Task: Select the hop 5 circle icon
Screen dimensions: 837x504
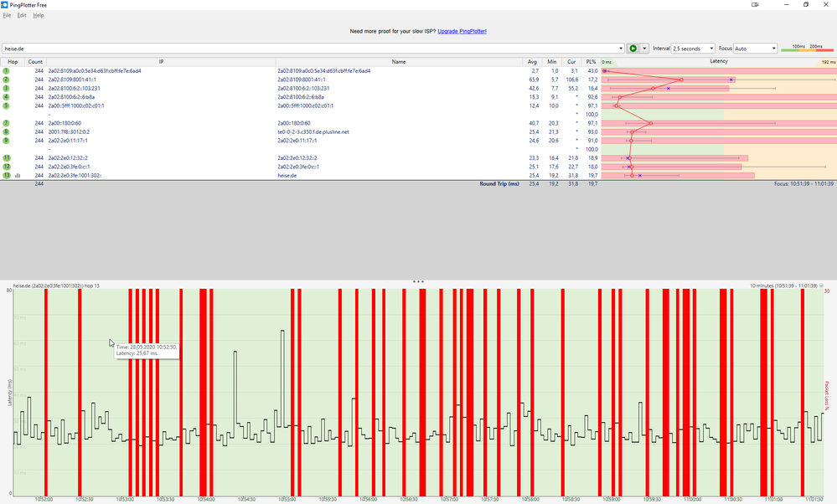Action: [8, 107]
